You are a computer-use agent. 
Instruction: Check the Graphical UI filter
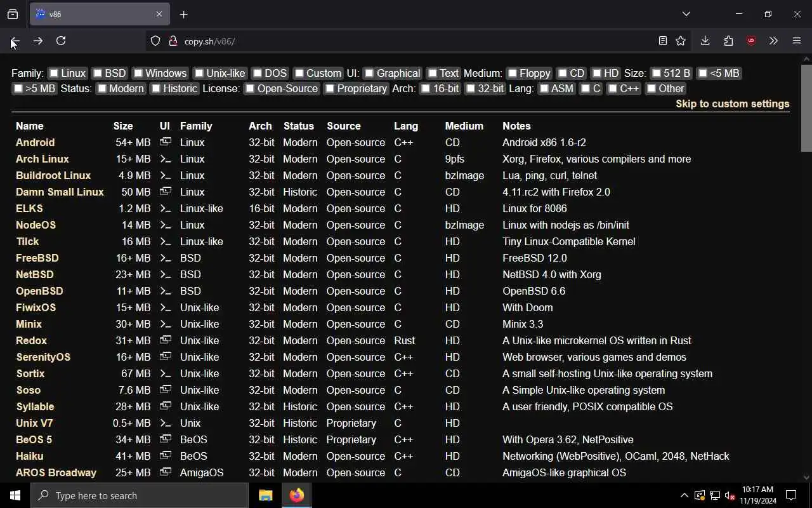[x=369, y=73]
